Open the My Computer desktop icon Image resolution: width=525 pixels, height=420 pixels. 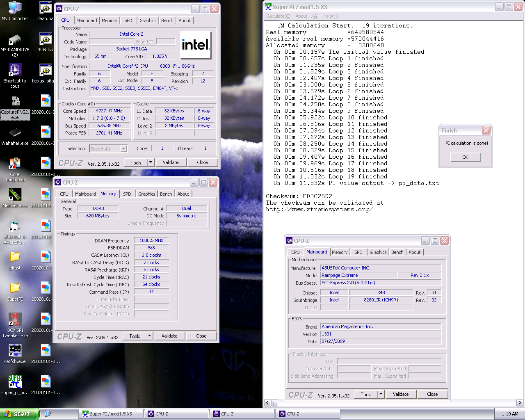tap(15, 11)
